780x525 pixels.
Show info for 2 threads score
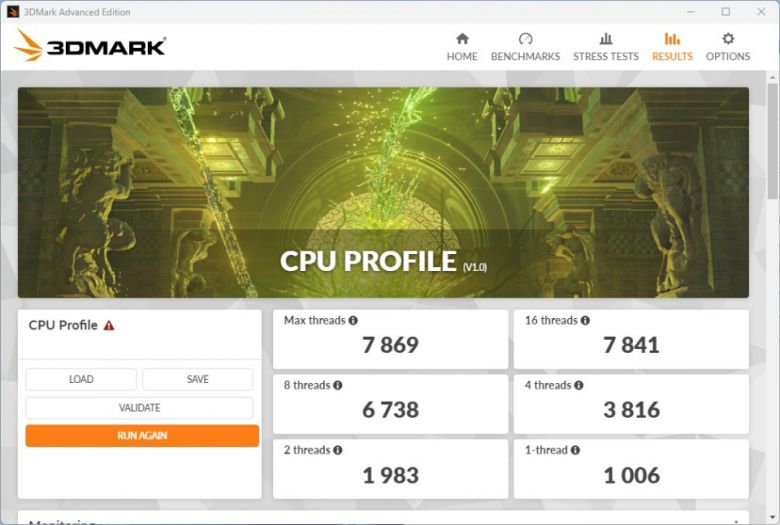coord(338,450)
